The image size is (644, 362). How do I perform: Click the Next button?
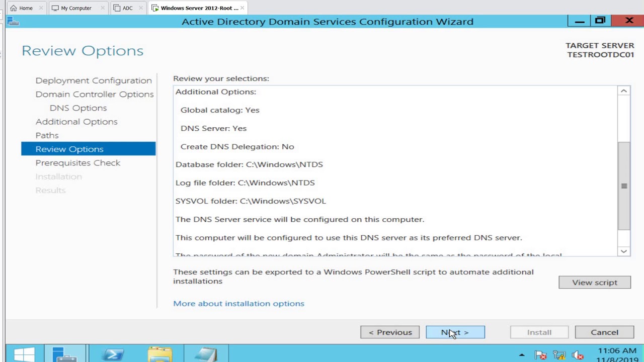[455, 332]
